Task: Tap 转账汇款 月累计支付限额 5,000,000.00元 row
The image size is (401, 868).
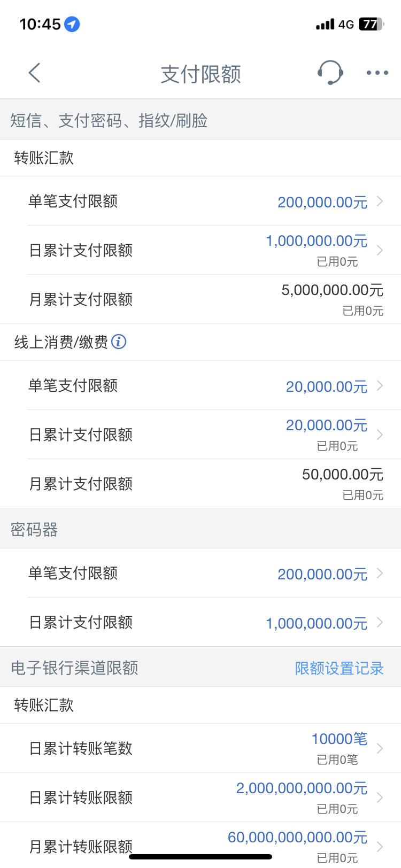Action: 200,299
